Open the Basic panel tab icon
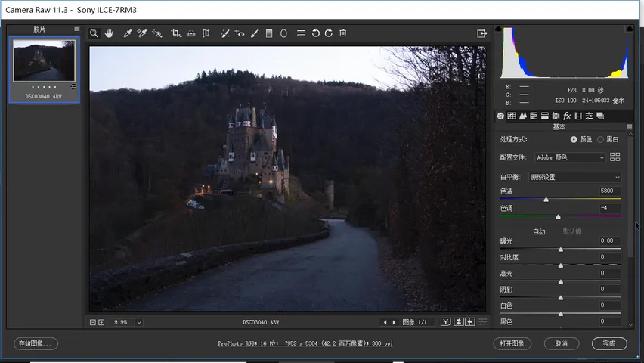Image resolution: width=644 pixels, height=363 pixels. pyautogui.click(x=500, y=116)
